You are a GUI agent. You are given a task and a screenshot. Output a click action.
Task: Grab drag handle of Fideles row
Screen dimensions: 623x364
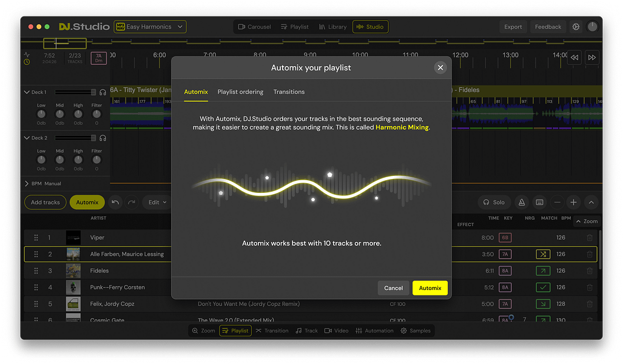36,271
